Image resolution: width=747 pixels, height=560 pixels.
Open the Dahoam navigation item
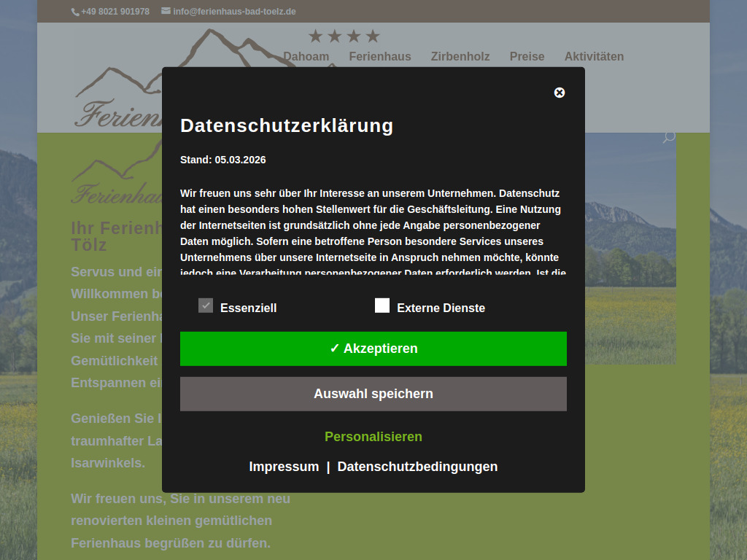[306, 56]
